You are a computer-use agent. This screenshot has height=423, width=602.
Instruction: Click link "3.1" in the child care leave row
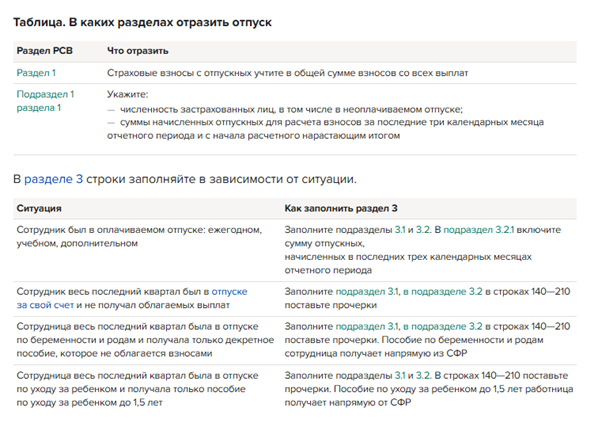(400, 374)
